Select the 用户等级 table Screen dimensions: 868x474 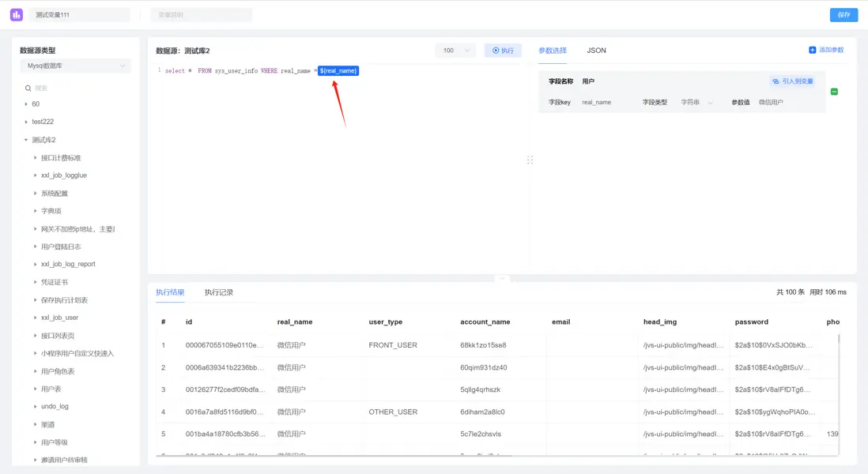[55, 442]
